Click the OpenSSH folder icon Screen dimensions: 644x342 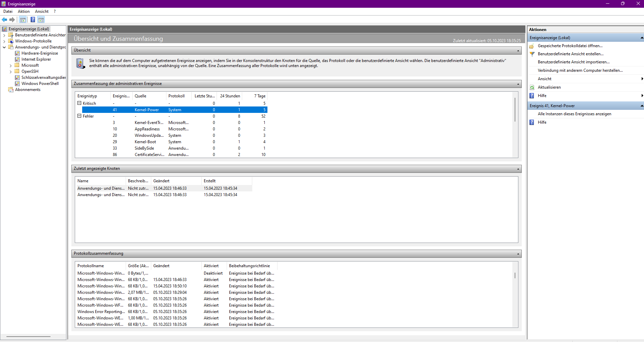[17, 71]
